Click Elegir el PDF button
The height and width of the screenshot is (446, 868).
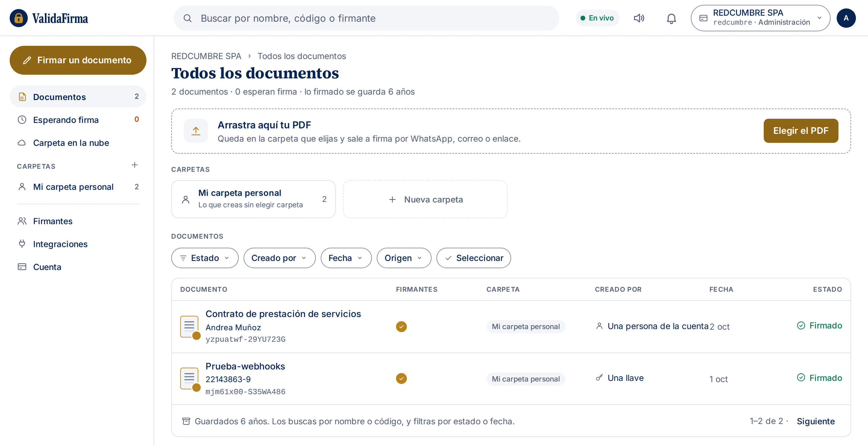(x=800, y=131)
